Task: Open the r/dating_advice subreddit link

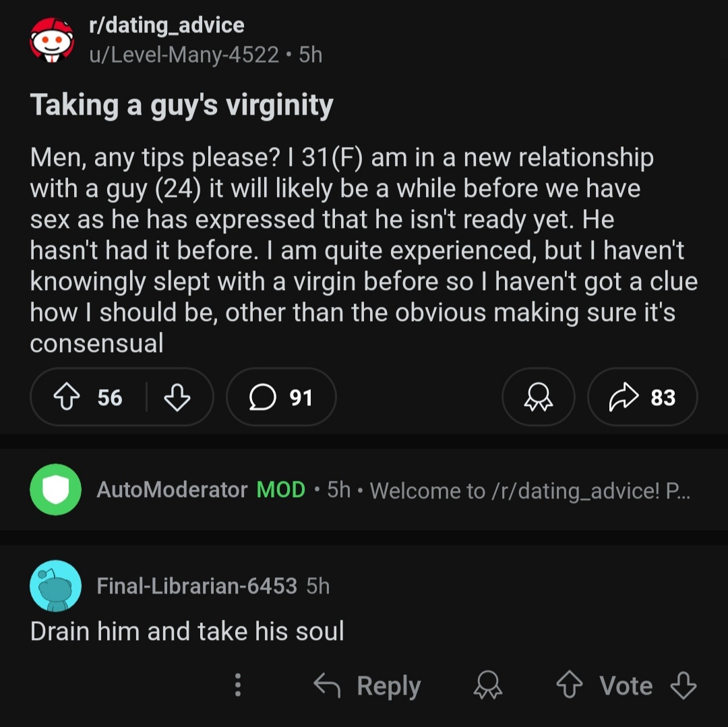Action: coord(166,26)
